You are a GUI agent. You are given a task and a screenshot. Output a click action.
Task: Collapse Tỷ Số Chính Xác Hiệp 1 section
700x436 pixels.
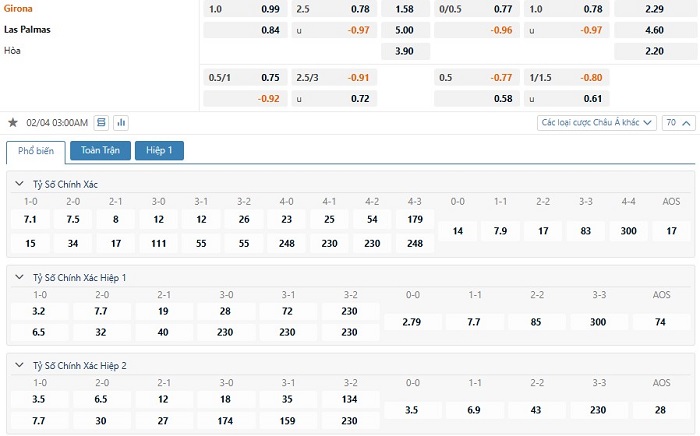pyautogui.click(x=19, y=277)
